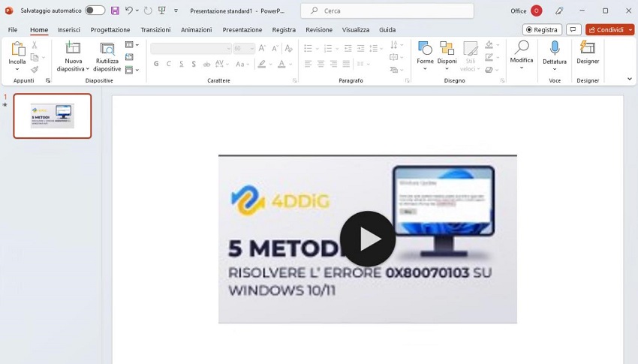Click the text highlight color button

(262, 64)
